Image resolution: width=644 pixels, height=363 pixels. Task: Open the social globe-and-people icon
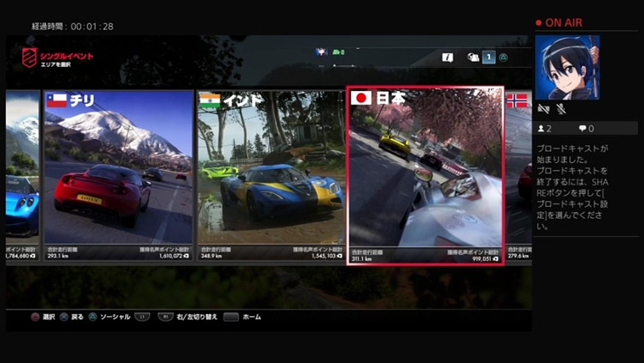tap(473, 57)
